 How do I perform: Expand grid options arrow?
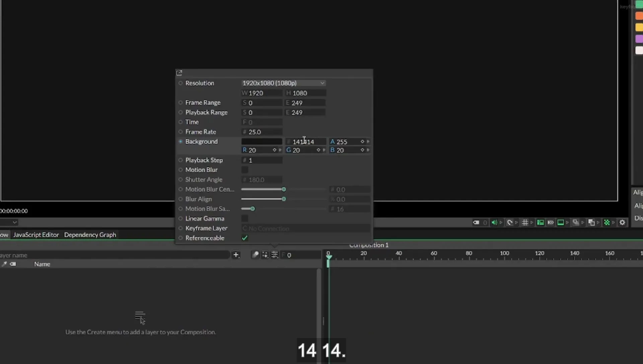tap(532, 222)
